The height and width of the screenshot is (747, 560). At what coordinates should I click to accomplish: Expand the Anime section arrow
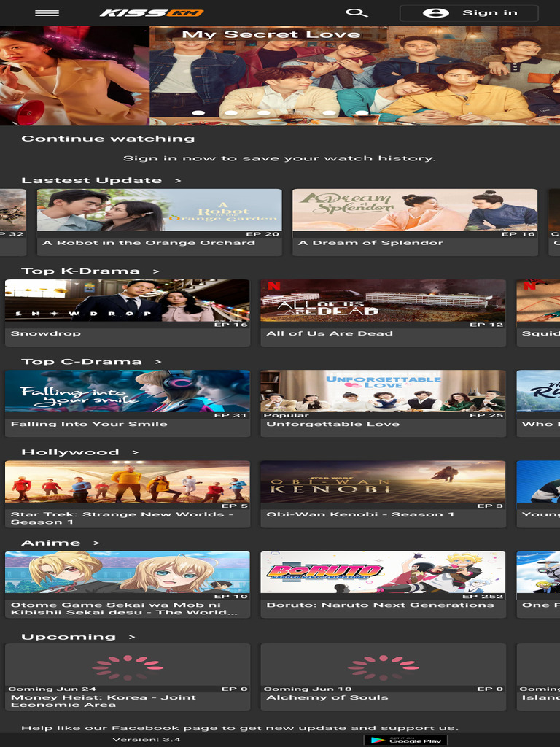click(96, 543)
